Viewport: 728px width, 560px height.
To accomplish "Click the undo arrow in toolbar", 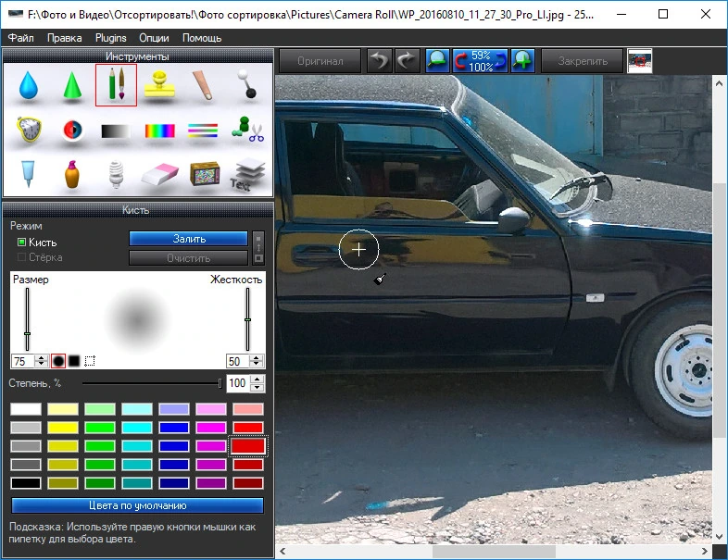I will (x=380, y=61).
